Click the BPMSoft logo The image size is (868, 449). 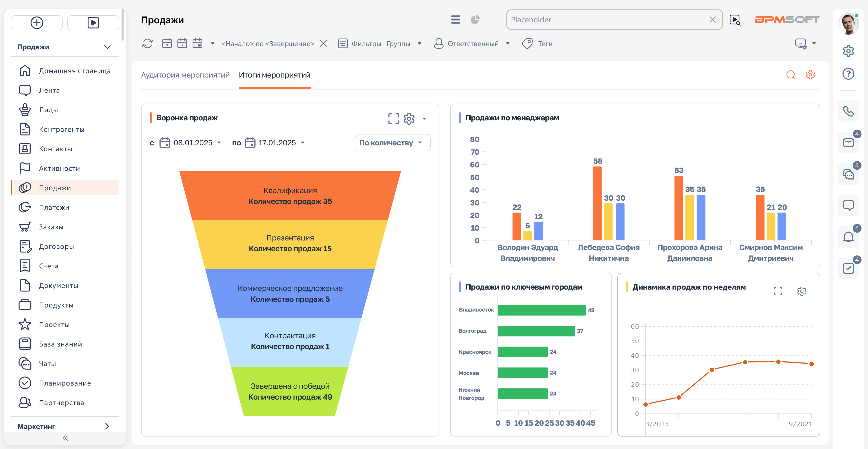pyautogui.click(x=787, y=20)
